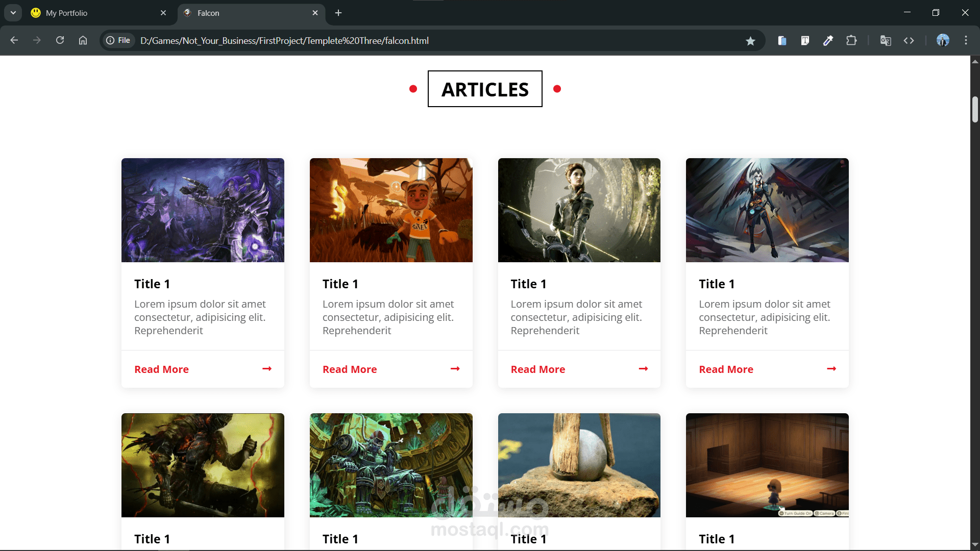Open the winged warrior with sword image
Screen dimensions: 980x551
click(x=767, y=210)
